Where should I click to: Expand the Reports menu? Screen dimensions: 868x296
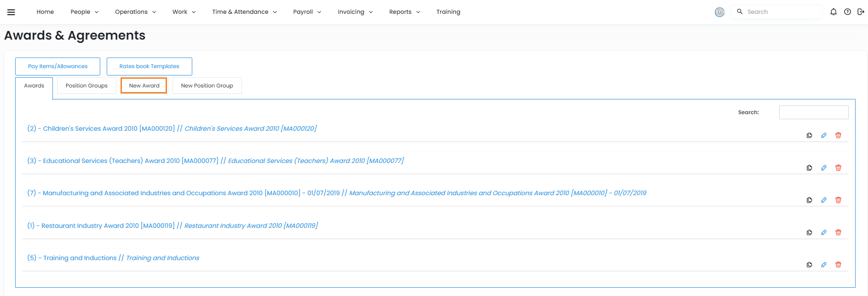point(404,12)
